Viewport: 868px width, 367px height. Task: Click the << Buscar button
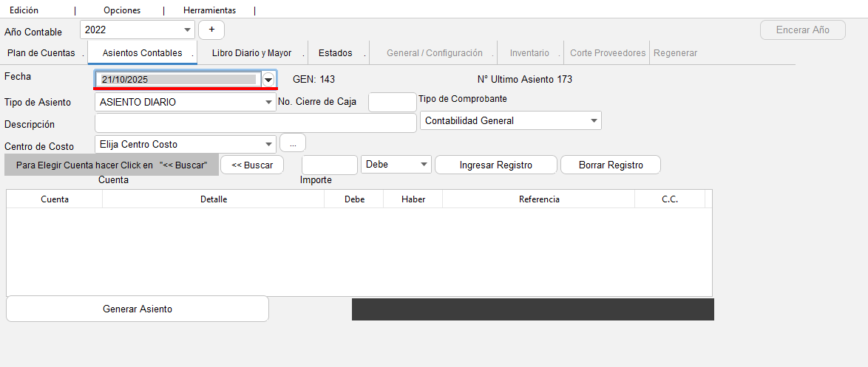pos(252,165)
